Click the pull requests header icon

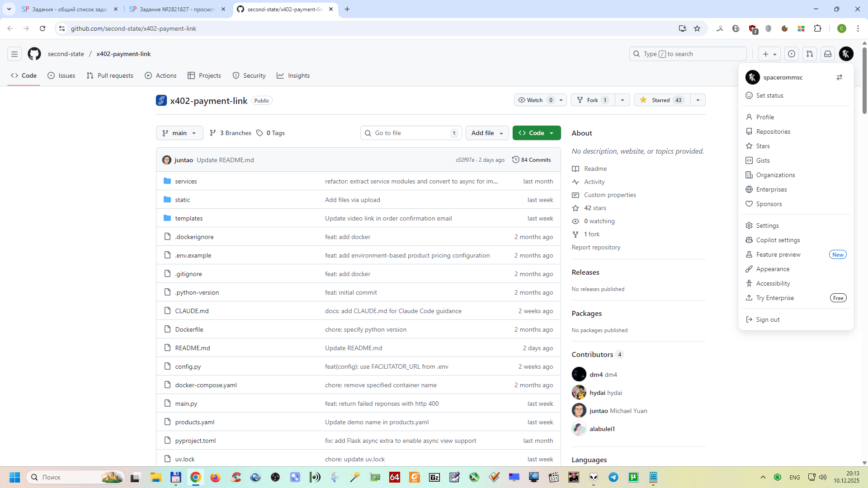[810, 54]
